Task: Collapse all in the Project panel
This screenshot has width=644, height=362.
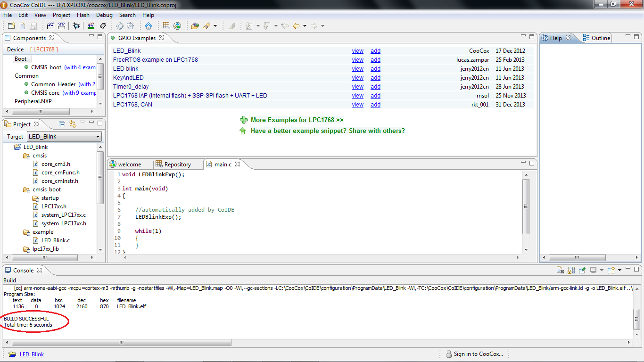Action: coord(62,124)
